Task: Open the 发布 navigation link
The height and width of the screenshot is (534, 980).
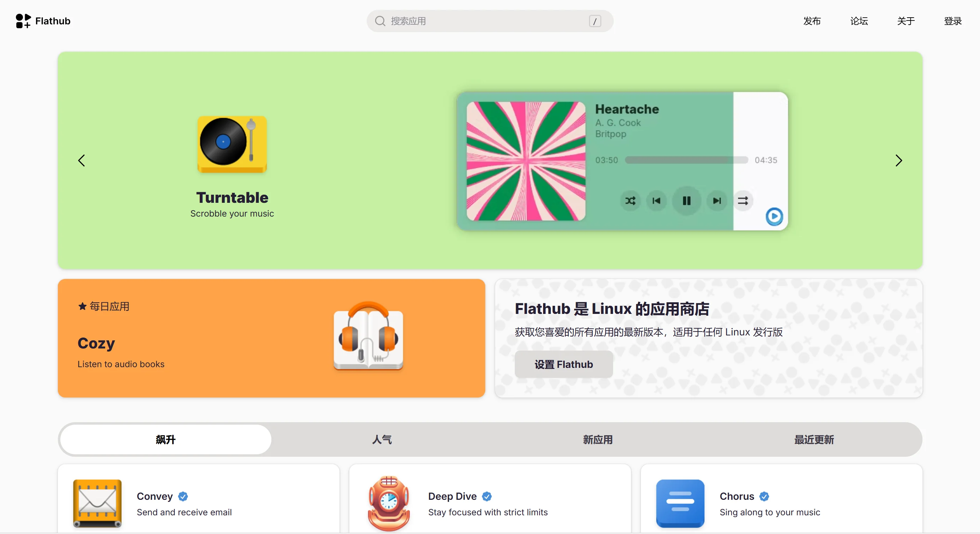Action: coord(812,21)
